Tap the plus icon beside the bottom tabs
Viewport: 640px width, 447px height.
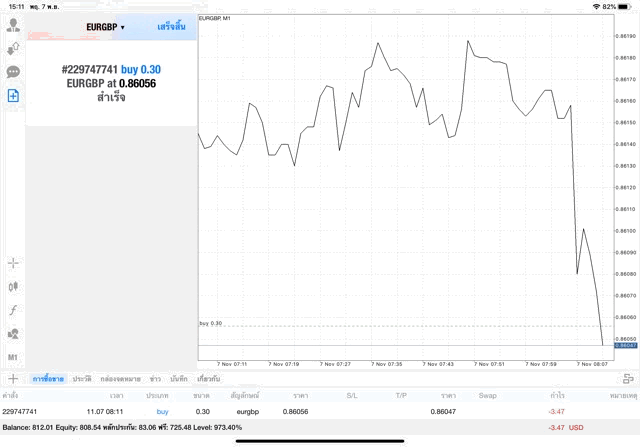13,379
